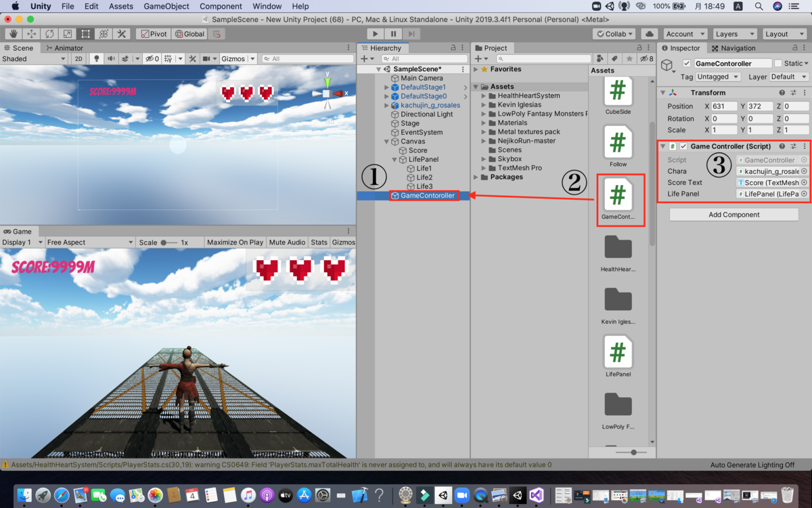The width and height of the screenshot is (812, 508).
Task: Open Unity cloud services icon
Action: 650,34
